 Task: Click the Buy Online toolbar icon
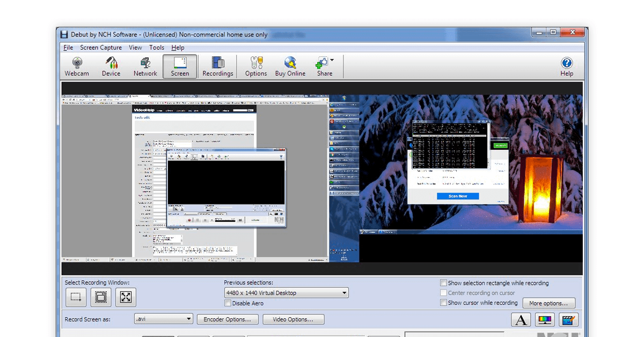[290, 67]
